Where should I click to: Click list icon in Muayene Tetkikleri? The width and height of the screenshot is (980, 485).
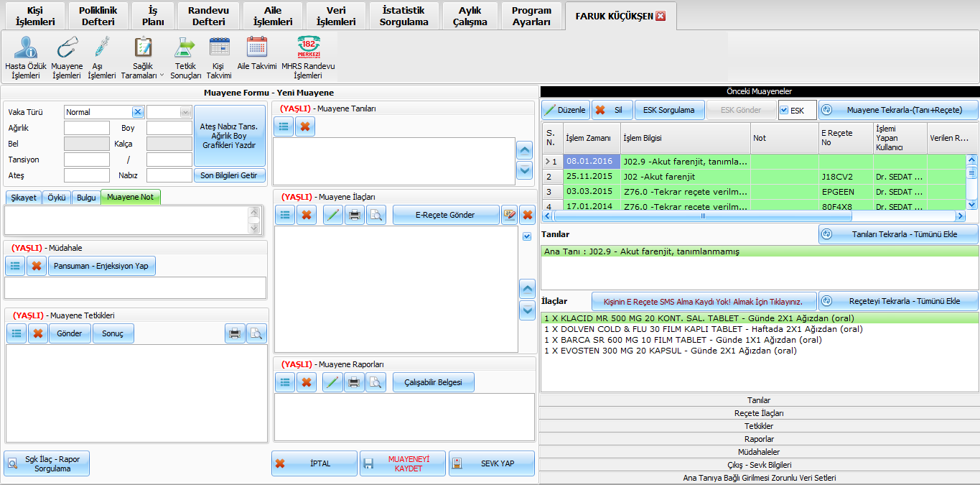pyautogui.click(x=17, y=333)
